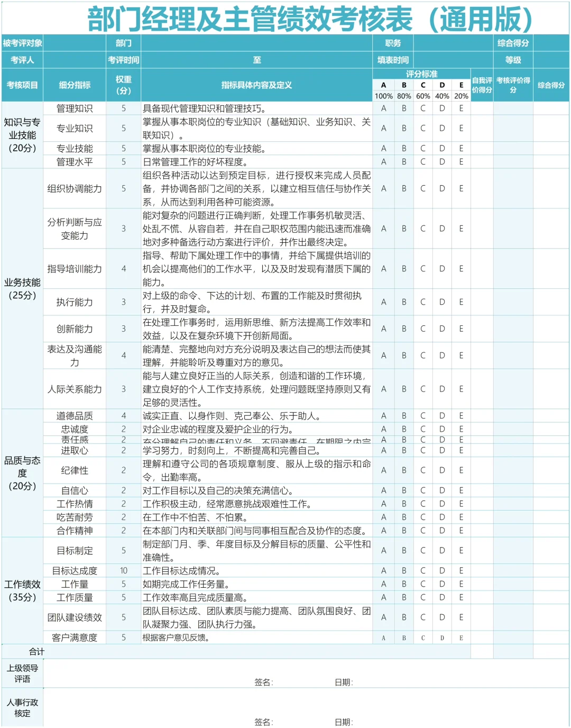This screenshot has height=728, width=571.
Task: Click the 自信心 indicator cell
Action: [75, 490]
